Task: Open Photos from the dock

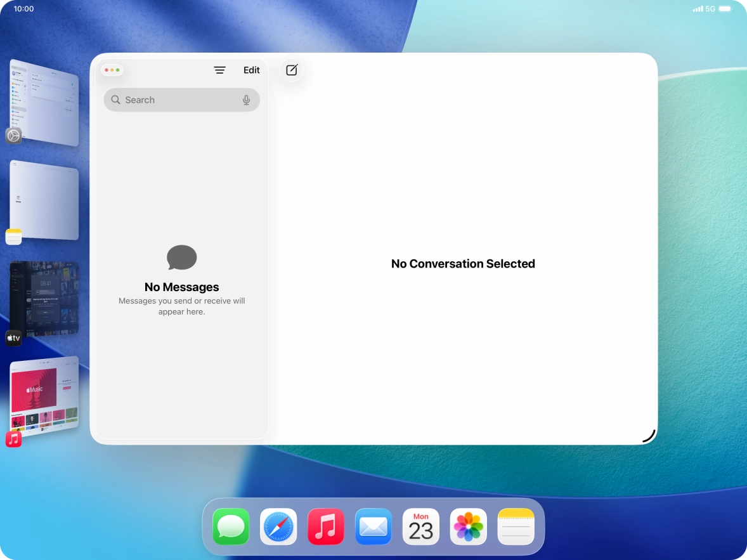Action: click(468, 526)
